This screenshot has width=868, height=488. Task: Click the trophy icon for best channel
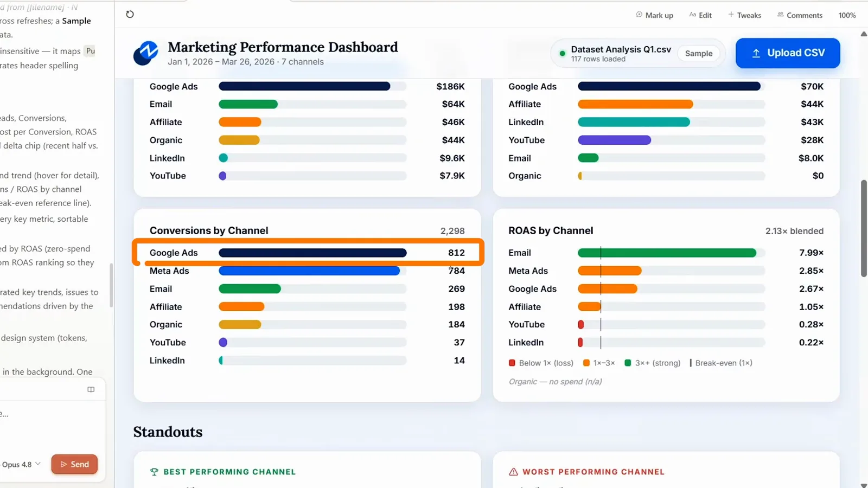tap(154, 472)
